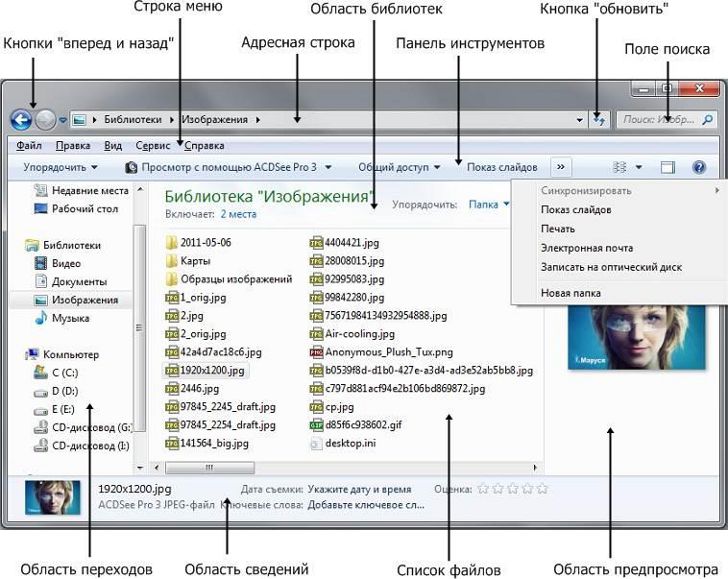
Task: Click the 1_orig.jpg file icon
Action: pos(172,297)
